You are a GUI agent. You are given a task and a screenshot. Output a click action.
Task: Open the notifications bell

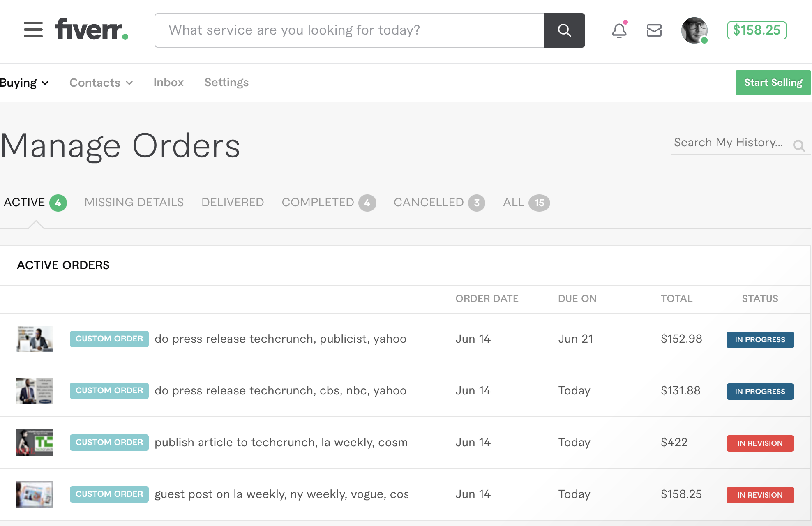pyautogui.click(x=619, y=30)
